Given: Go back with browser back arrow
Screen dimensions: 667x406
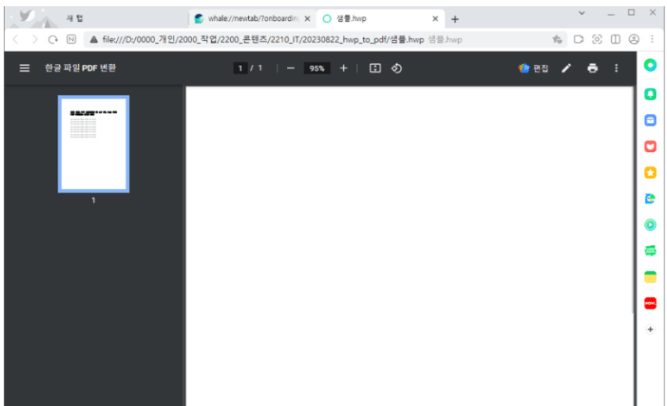Looking at the screenshot, I should (x=16, y=40).
